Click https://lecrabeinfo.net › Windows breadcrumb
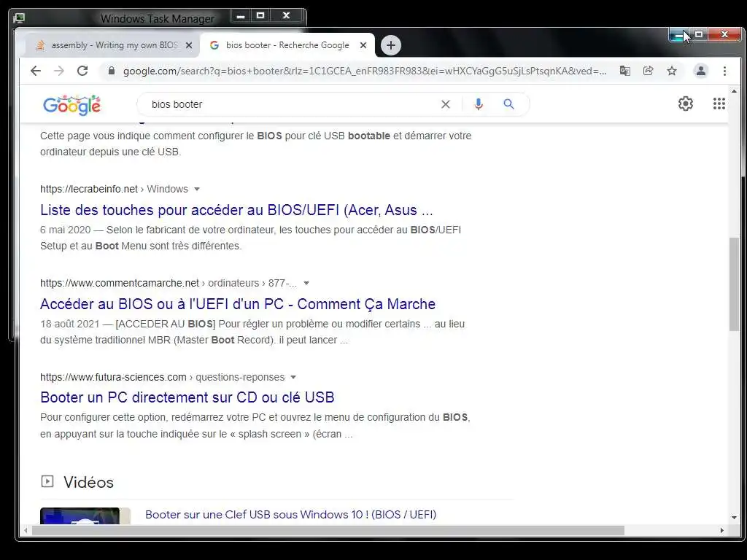Viewport: 747px width, 560px height. pos(114,189)
